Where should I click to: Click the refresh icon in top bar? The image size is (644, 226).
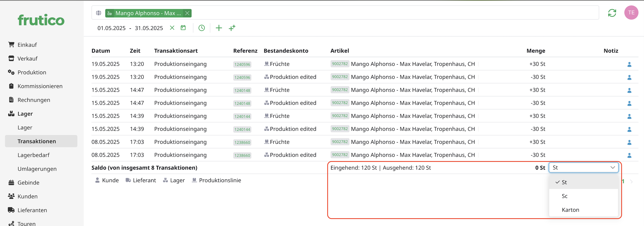pos(612,13)
